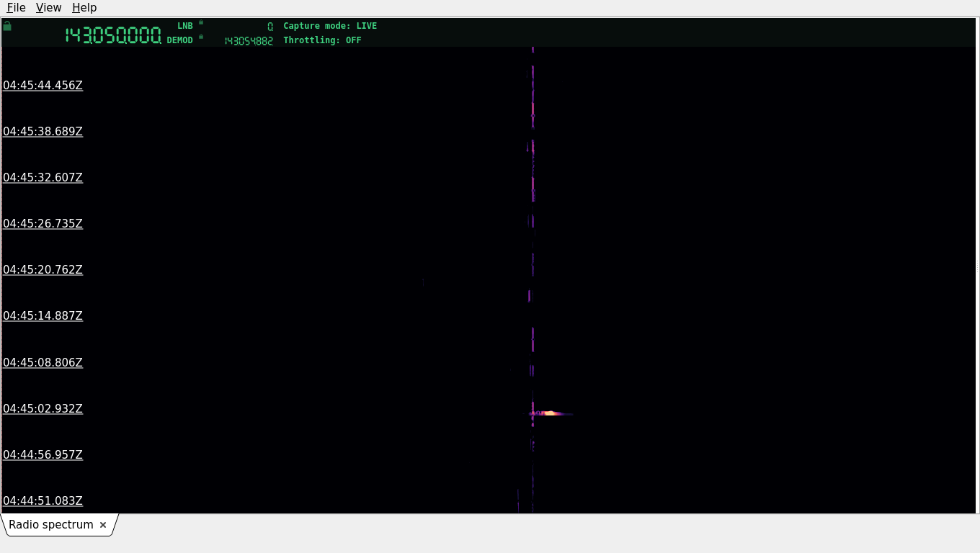Click the bright orange signal burst in waterfall
The image size is (980, 553).
coord(550,413)
